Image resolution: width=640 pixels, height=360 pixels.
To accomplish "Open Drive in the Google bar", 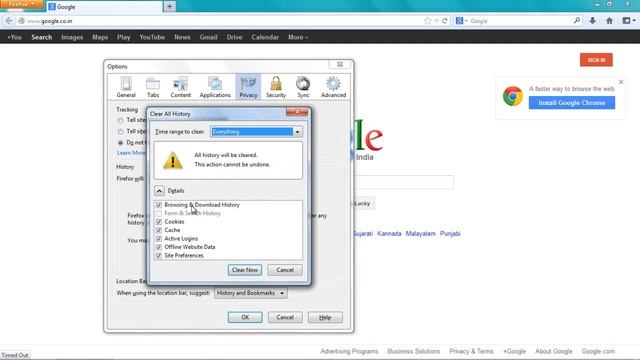I will [x=234, y=37].
